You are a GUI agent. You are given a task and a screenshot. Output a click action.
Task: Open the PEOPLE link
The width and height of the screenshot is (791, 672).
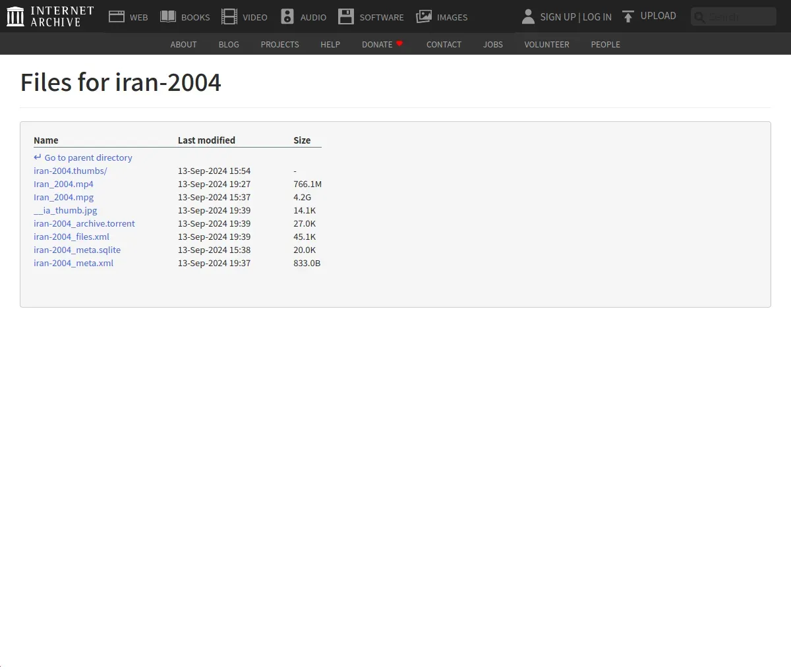(x=606, y=44)
